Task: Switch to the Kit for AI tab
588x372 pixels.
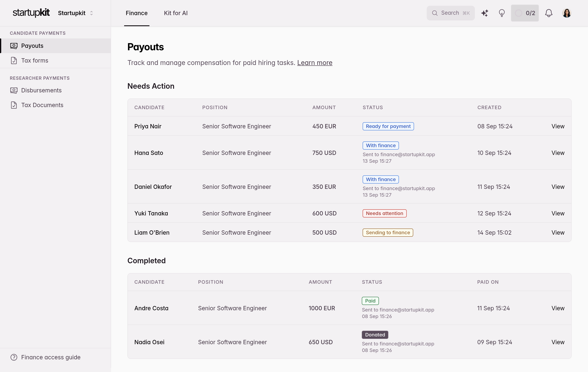Action: coord(176,13)
